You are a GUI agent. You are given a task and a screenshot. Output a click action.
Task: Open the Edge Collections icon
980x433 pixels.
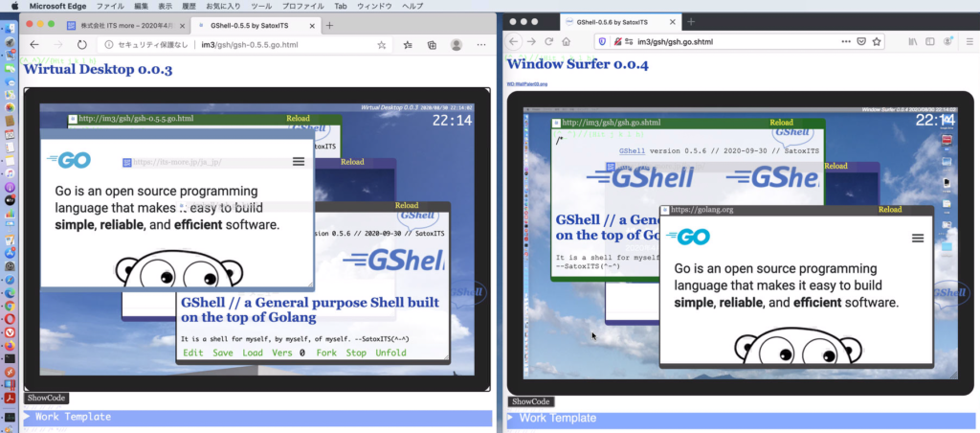[432, 45]
